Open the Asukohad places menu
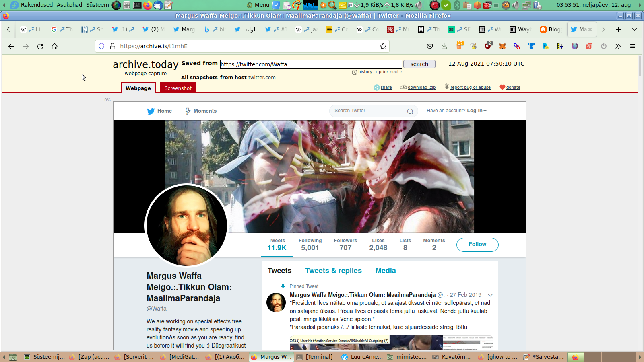Viewport: 644px width, 362px height. 69,5
